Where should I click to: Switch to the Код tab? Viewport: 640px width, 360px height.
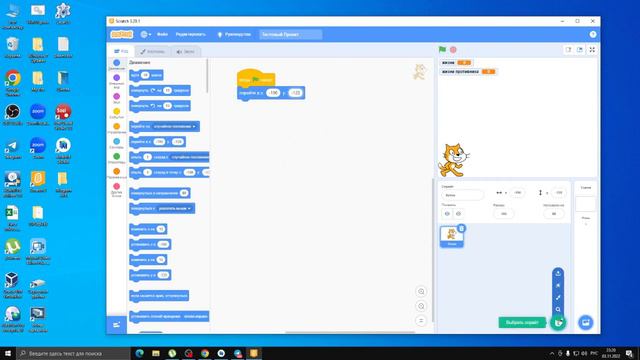click(x=121, y=51)
